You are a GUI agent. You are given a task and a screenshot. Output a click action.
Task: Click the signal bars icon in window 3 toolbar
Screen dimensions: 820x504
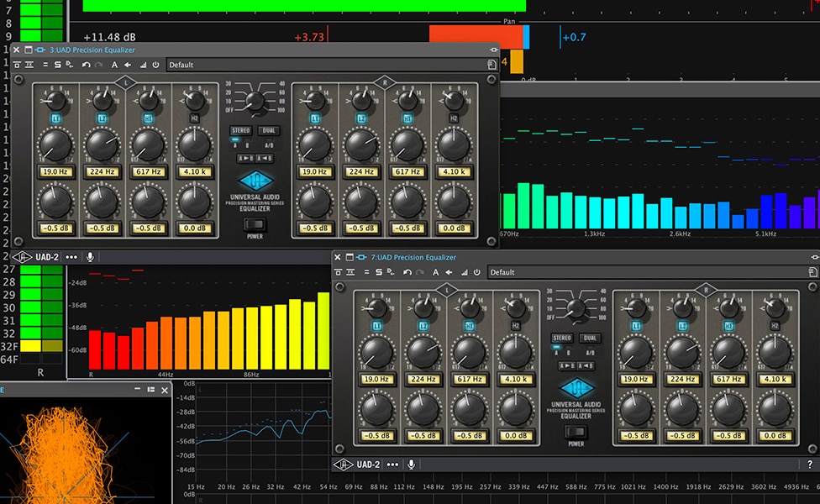click(143, 65)
